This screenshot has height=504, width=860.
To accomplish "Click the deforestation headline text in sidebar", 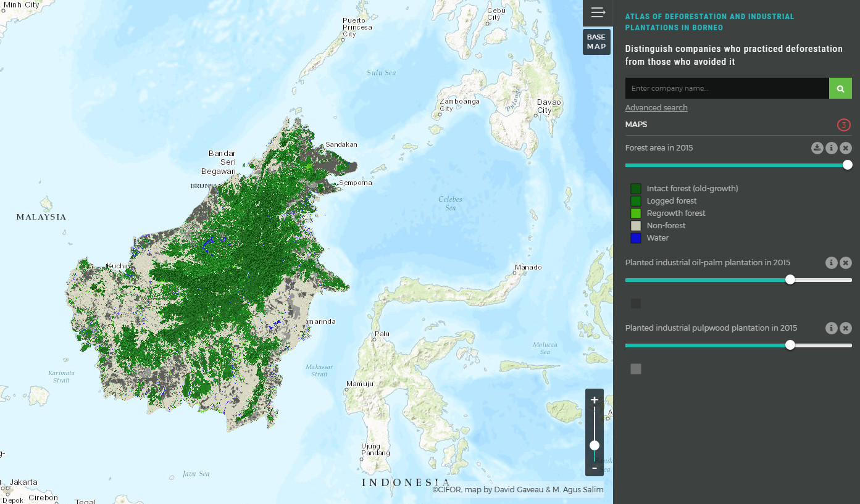I will click(733, 55).
